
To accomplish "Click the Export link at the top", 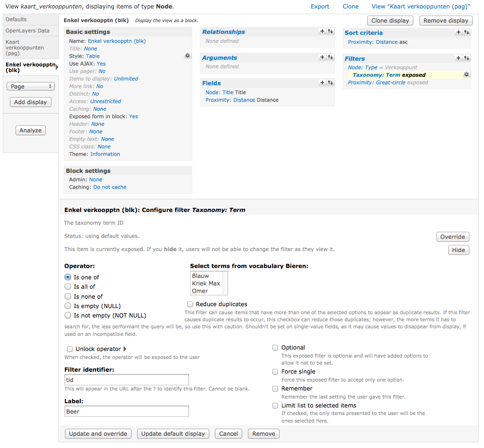I will pos(320,7).
